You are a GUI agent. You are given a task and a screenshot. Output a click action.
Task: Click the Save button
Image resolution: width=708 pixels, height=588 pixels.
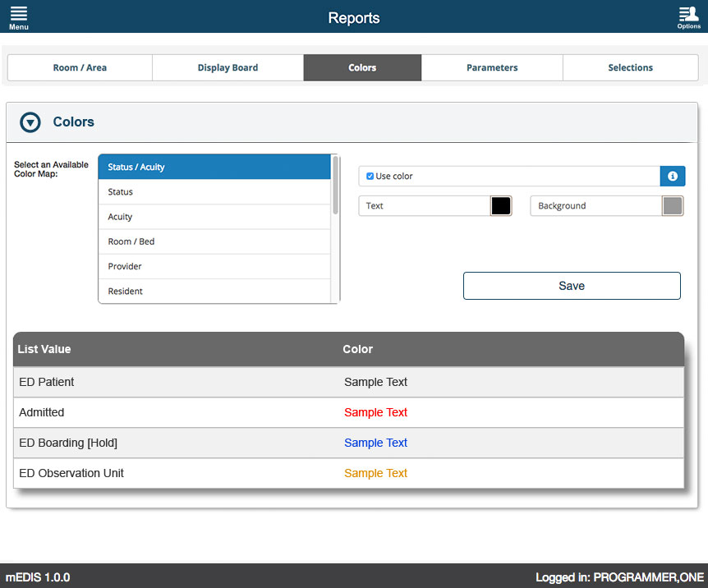coord(572,286)
